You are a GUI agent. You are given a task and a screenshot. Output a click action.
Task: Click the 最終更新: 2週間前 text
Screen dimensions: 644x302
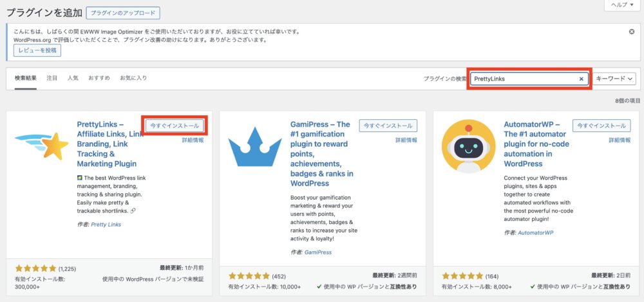click(x=395, y=276)
